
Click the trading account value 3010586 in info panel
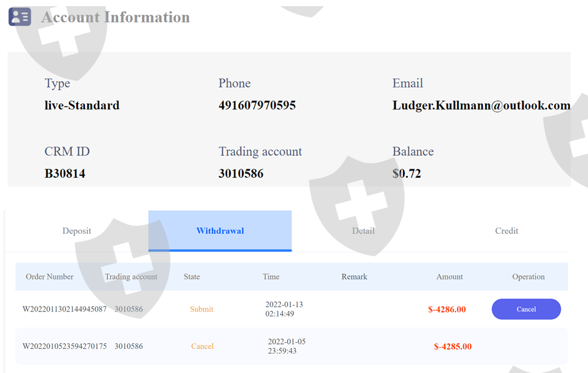tap(240, 174)
